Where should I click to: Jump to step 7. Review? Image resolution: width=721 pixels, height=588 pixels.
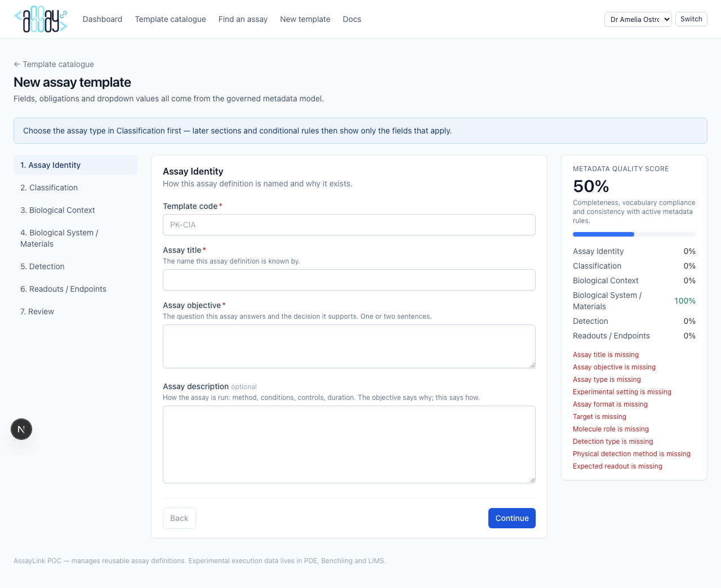(x=75, y=311)
